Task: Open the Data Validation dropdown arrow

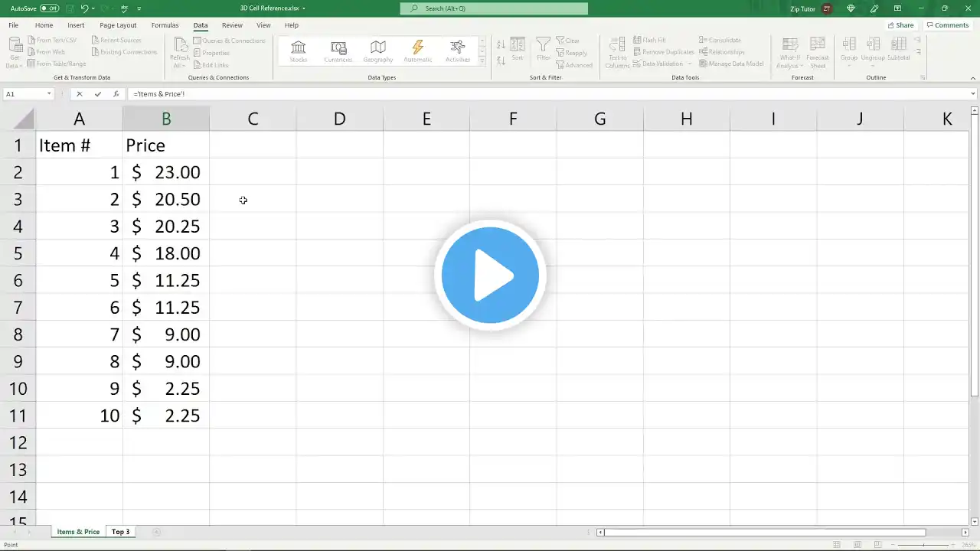Action: click(689, 64)
